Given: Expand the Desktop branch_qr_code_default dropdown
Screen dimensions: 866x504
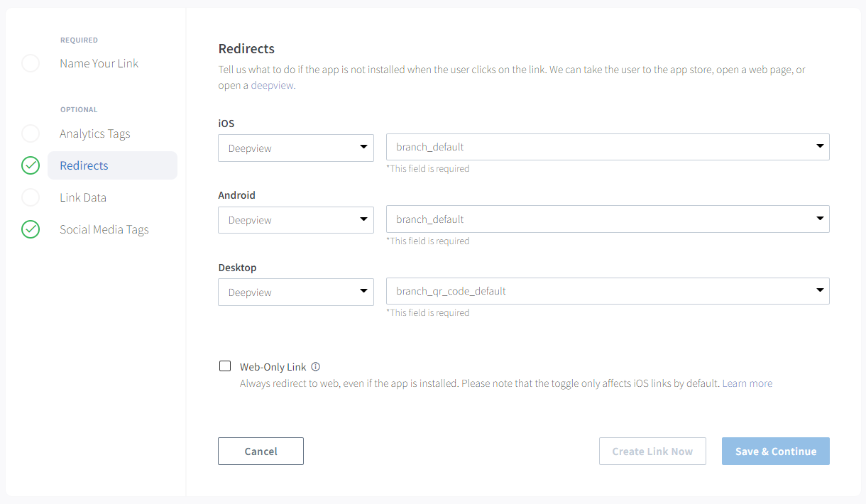Looking at the screenshot, I should pos(607,291).
